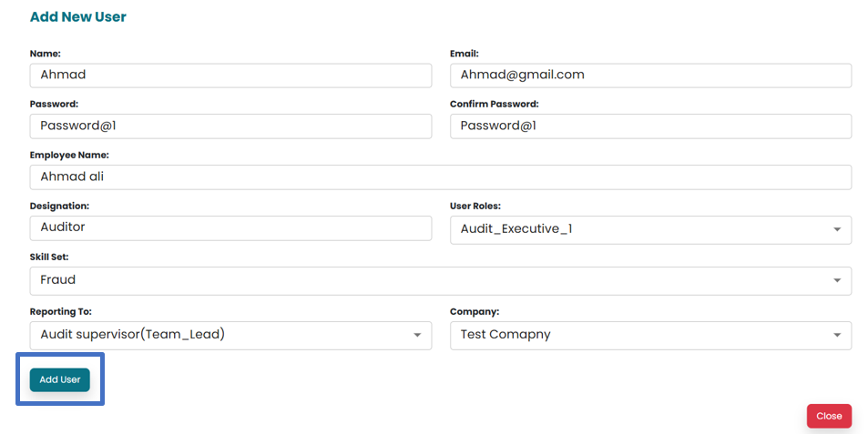Click the Reporting To caret icon
Viewport: 868px width, 434px height.
coord(417,336)
